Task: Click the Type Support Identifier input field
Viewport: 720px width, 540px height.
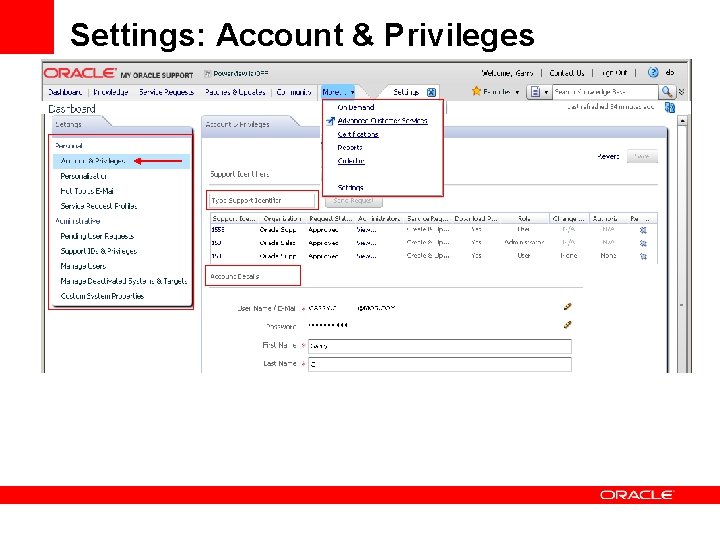Action: 262,201
